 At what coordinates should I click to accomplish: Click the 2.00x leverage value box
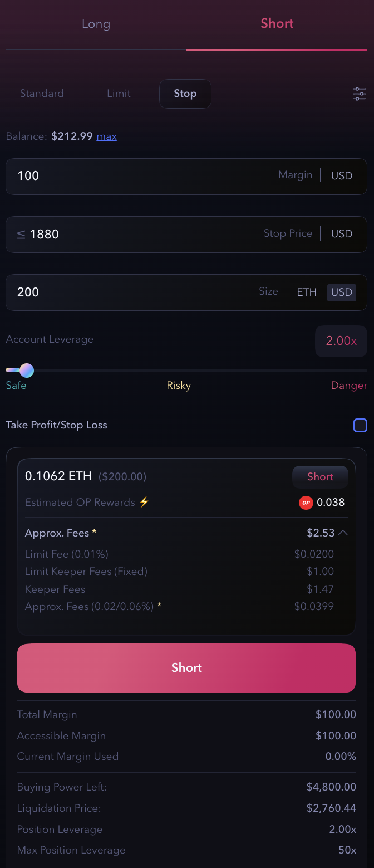(341, 341)
